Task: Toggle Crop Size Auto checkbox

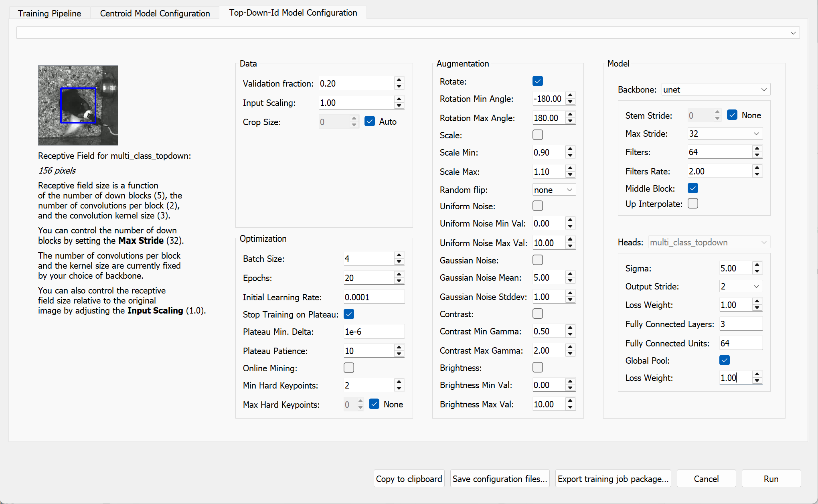Action: click(369, 121)
